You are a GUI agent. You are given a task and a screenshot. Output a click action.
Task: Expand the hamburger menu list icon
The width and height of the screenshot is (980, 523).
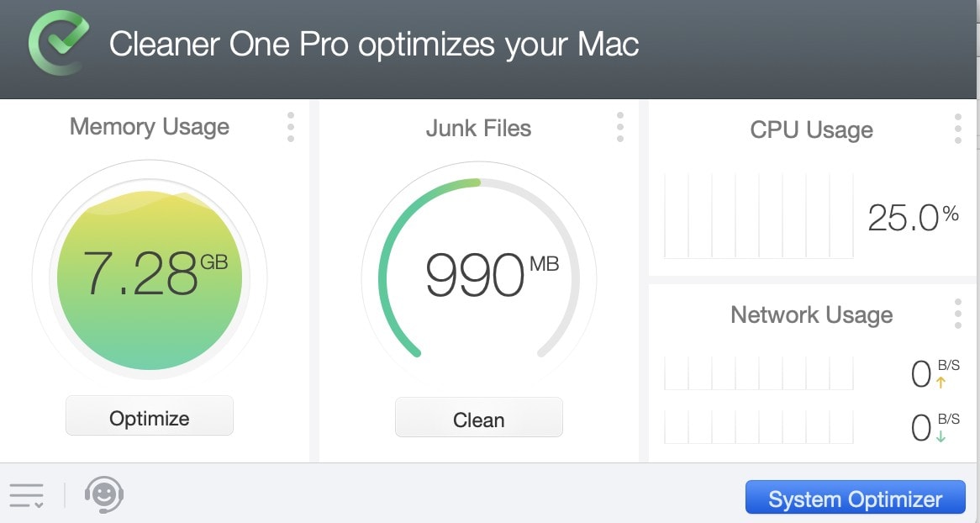coord(26,495)
